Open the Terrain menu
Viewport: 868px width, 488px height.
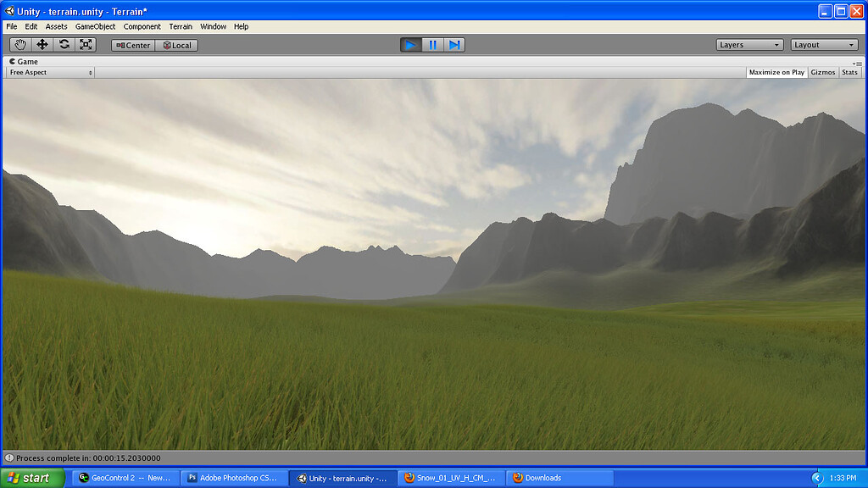tap(180, 26)
